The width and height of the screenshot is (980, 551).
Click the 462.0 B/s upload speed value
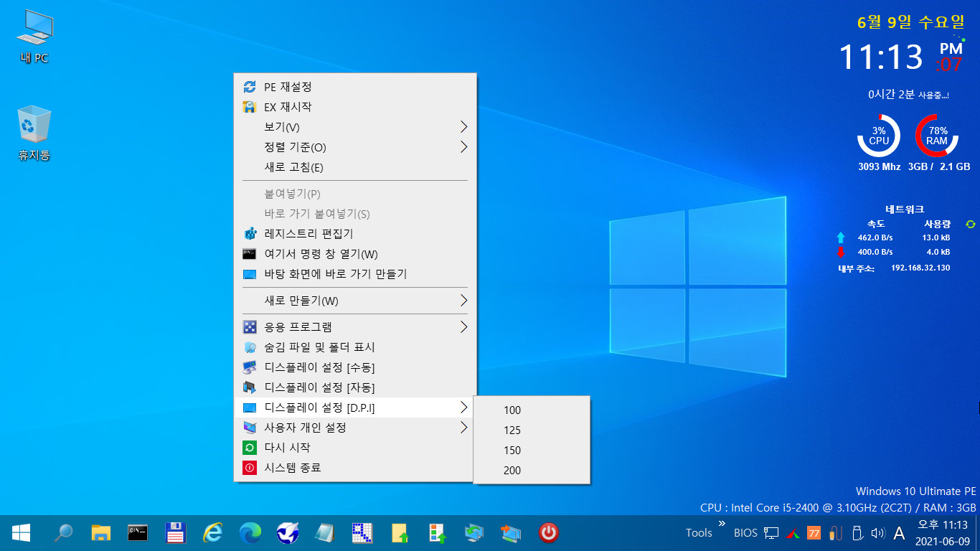pos(875,237)
